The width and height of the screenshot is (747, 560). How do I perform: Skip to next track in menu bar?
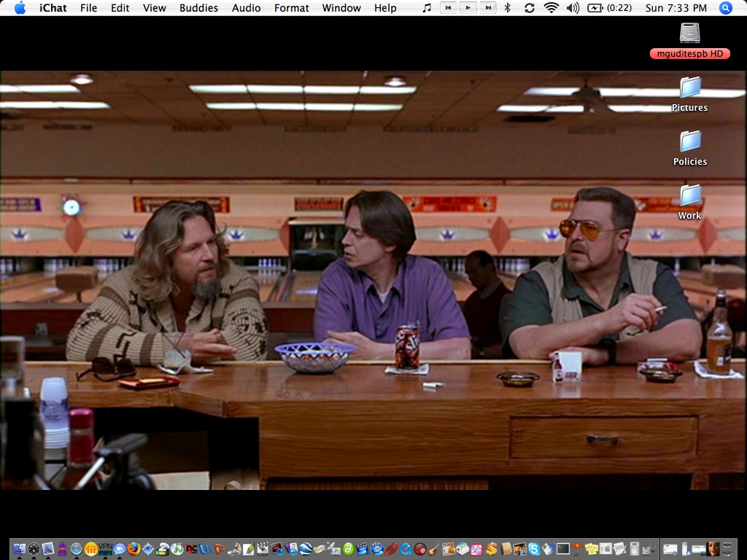pos(488,7)
